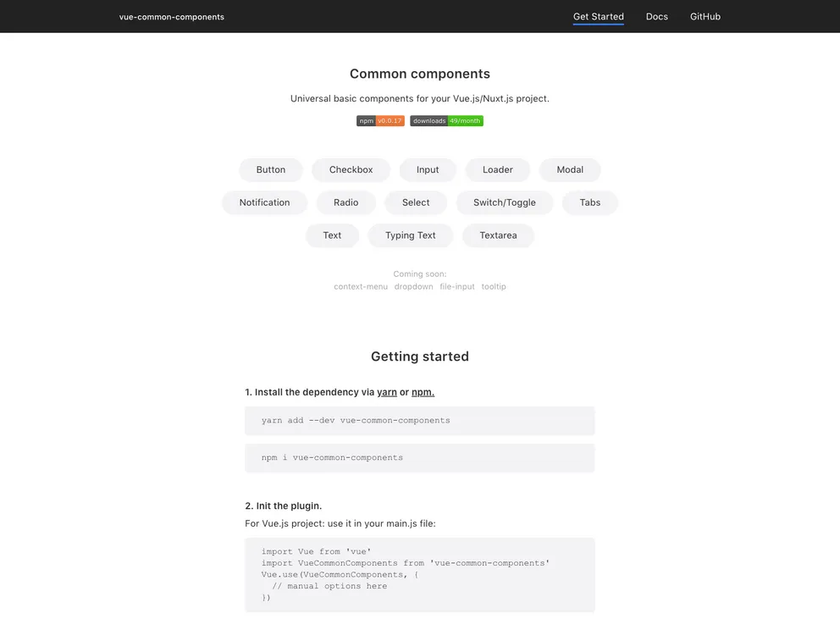Open the Switch/Toggle component page
Screen dimensions: 840x630
coord(505,202)
